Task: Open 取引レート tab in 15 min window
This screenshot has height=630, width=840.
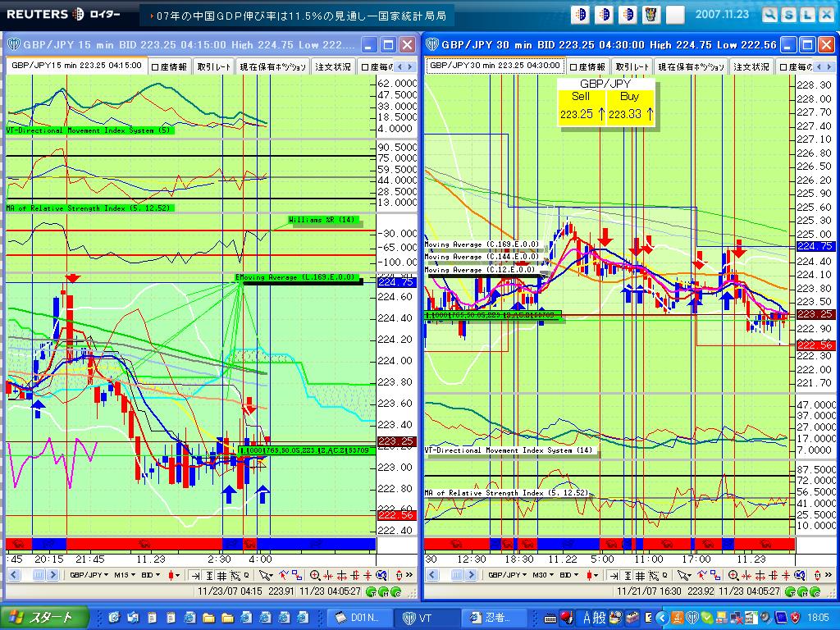Action: [x=213, y=66]
